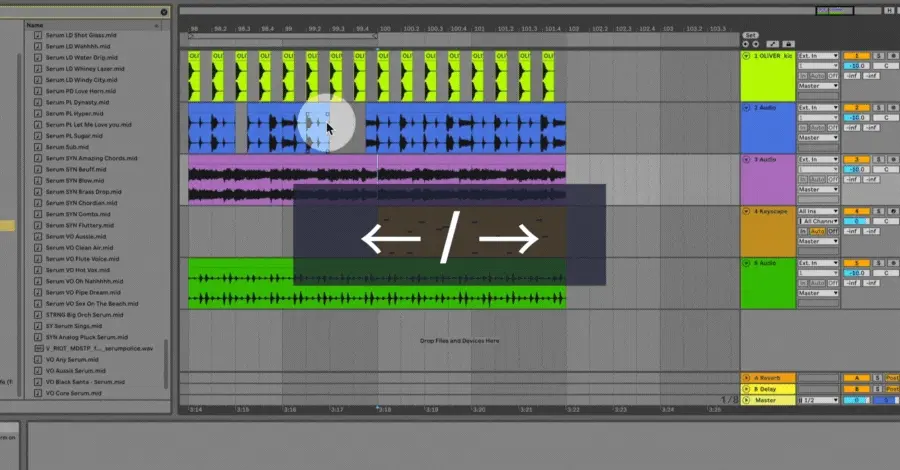Arm recording on 3 Audio track
This screenshot has height=470, width=900.
893,160
